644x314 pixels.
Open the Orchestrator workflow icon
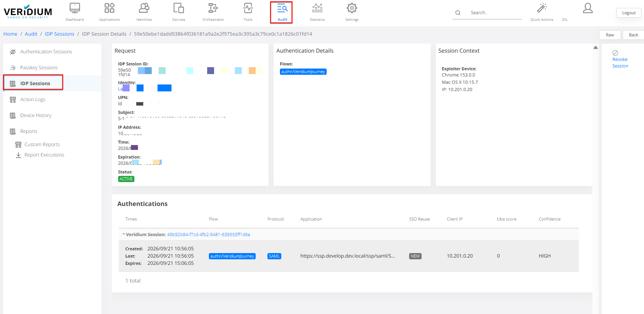point(213,8)
